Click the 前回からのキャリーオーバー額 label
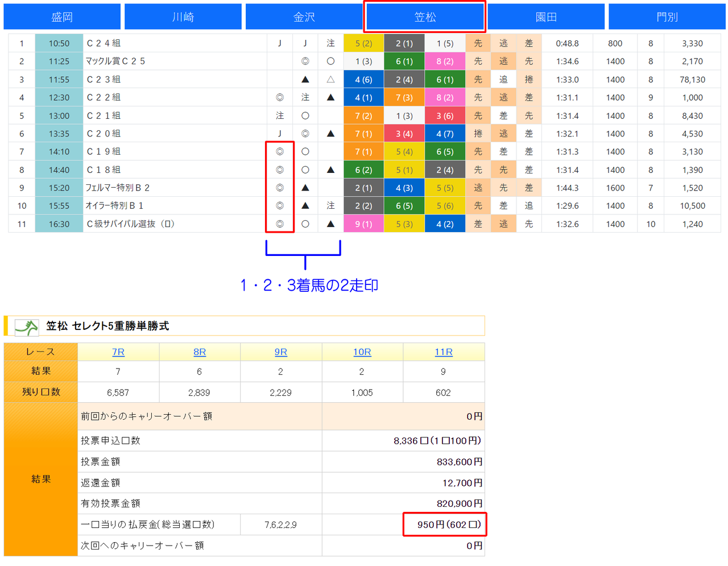This screenshot has height=566, width=728. [147, 416]
